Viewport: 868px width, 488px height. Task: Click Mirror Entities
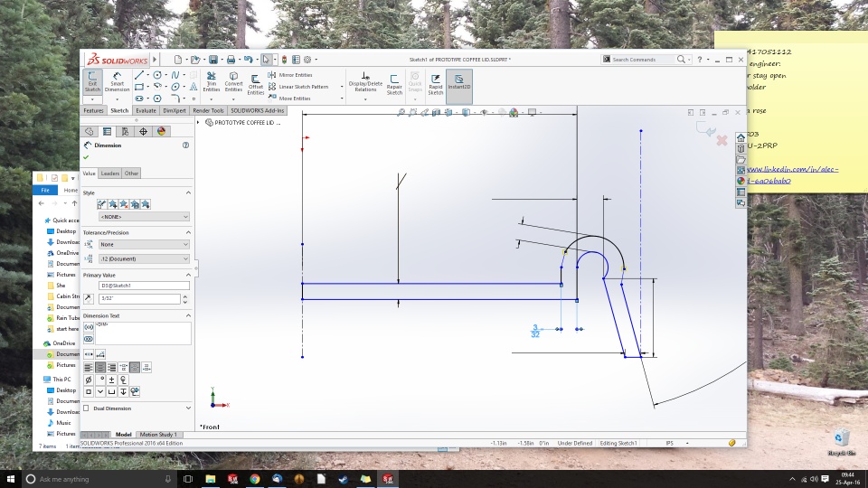point(290,75)
